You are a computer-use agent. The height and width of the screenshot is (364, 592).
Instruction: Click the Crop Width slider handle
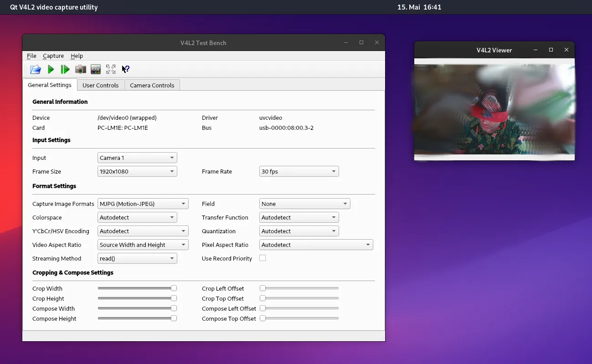[x=174, y=288]
